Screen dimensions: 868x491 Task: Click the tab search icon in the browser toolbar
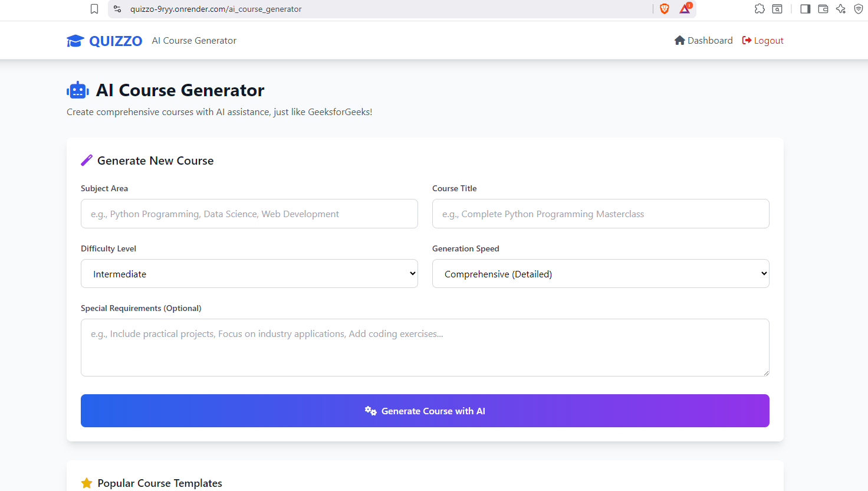click(x=777, y=9)
